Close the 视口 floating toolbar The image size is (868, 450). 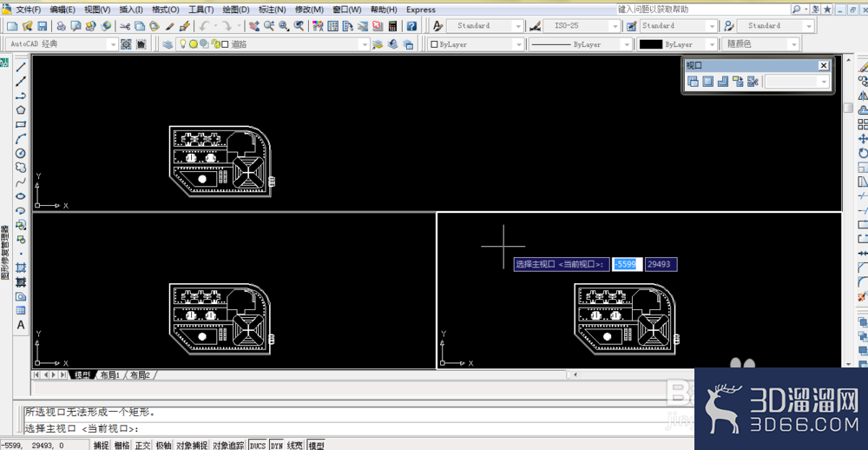pos(824,65)
